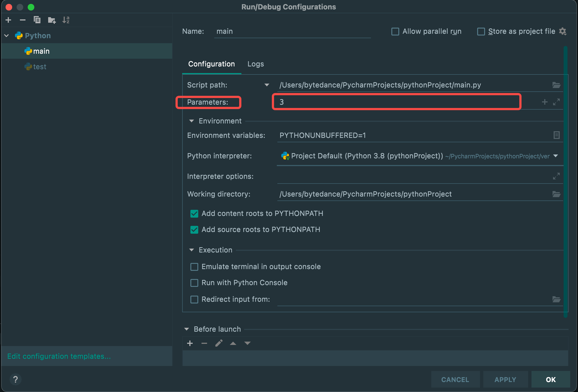Viewport: 578px width, 392px height.
Task: Switch to the Logs tab
Action: click(256, 64)
